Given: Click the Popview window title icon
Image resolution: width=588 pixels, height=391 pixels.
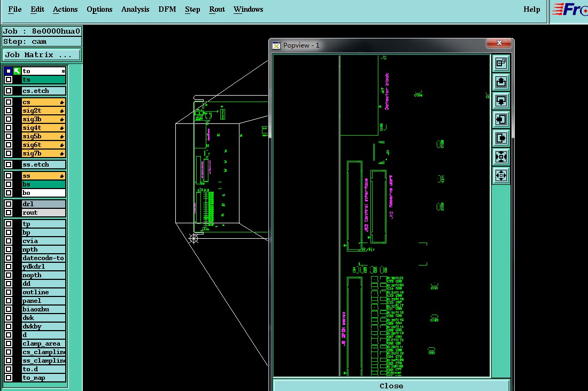Looking at the screenshot, I should [276, 46].
